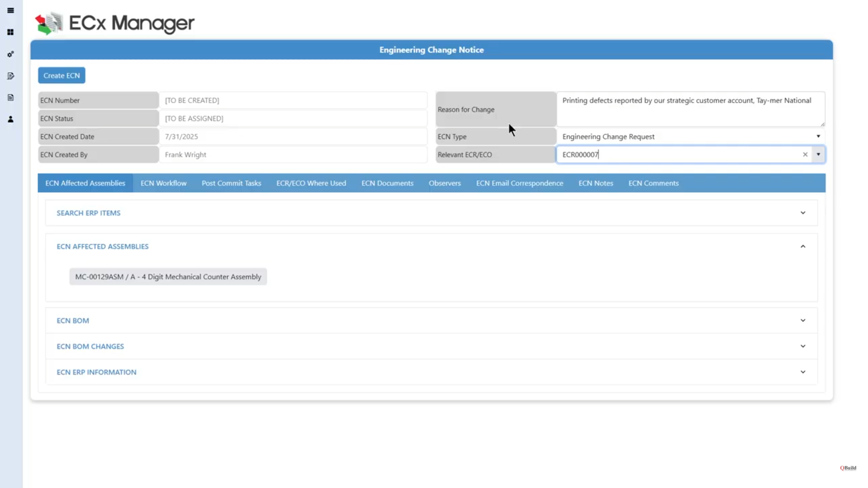Screen dimensions: 868x488
Task: Click the document report icon in sidebar
Action: [10, 98]
